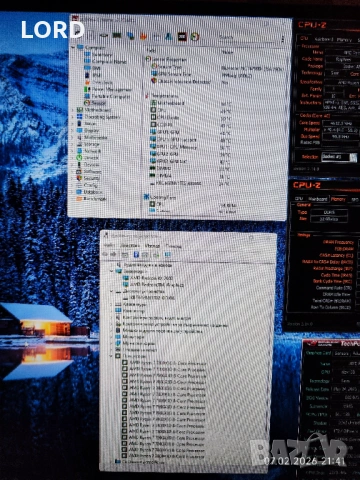Select AMD Radeon(TM) Graphics in Device Manager
The height and width of the screenshot is (480, 360).
[x=153, y=285]
